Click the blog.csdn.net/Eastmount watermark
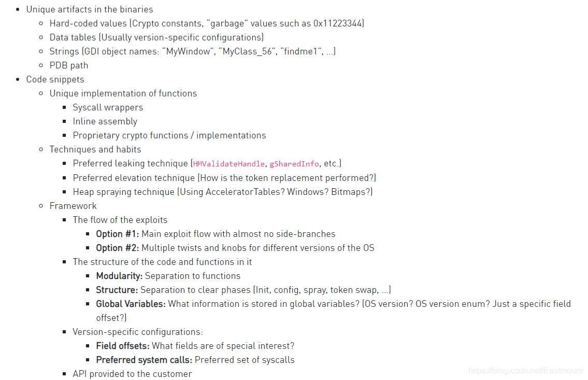 point(525,371)
